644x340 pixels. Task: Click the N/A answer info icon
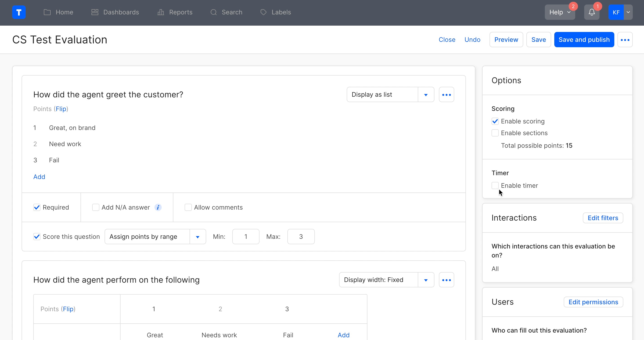(158, 207)
